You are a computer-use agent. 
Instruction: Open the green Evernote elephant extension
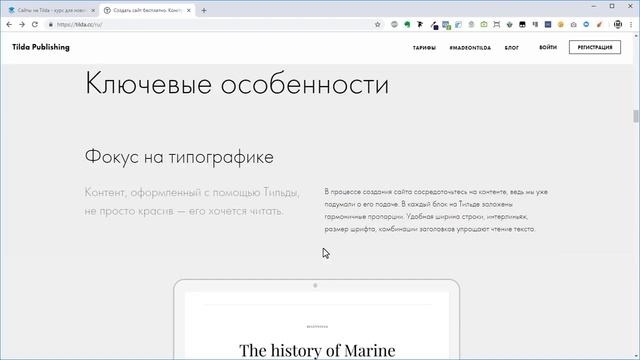(x=407, y=24)
